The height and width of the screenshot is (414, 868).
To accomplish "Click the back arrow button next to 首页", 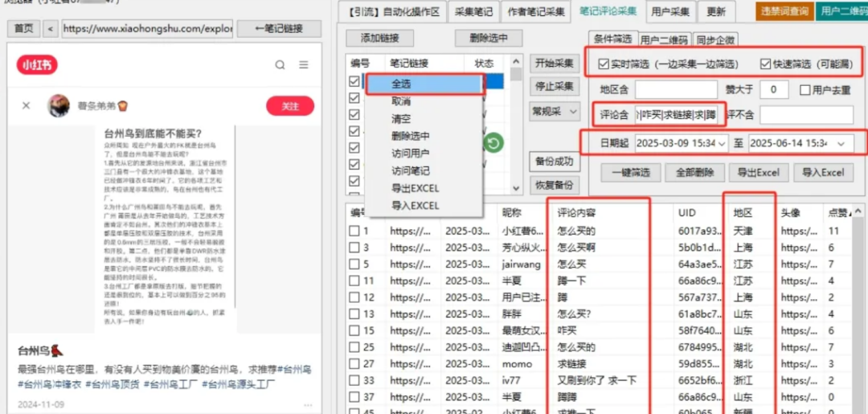I will (x=51, y=29).
